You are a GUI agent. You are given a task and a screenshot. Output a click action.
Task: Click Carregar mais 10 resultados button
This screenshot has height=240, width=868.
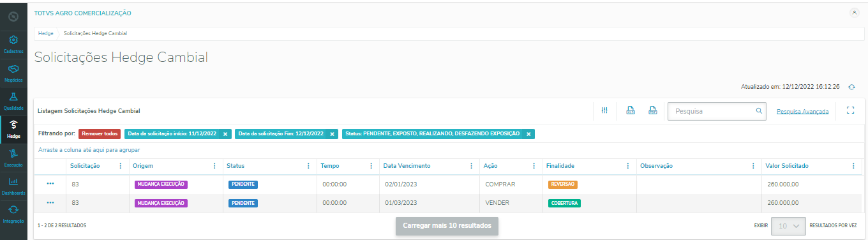[447, 226]
